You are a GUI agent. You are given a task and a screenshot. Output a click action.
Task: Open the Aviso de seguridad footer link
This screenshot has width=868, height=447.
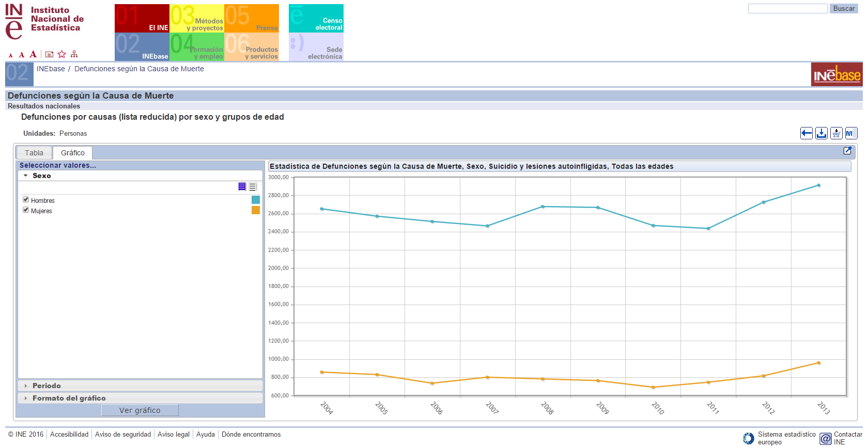[x=123, y=434]
